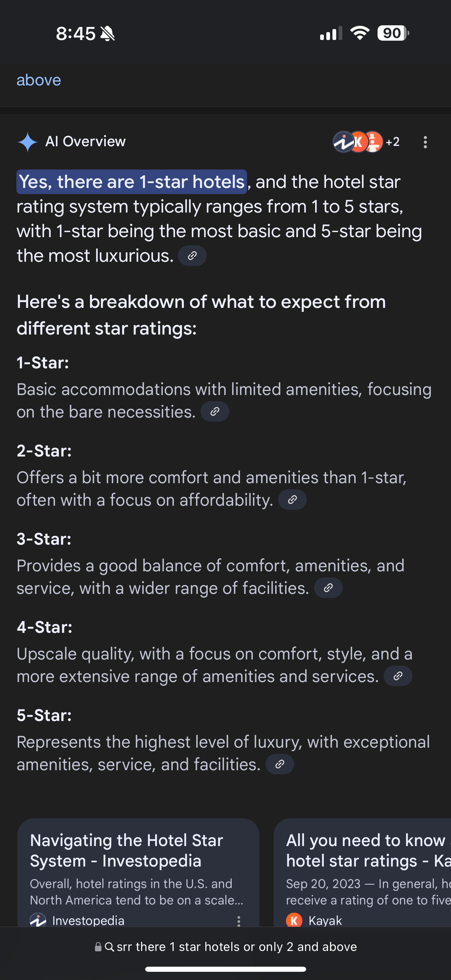Open source link after 'most luxurious'
This screenshot has height=980, width=451.
point(192,256)
